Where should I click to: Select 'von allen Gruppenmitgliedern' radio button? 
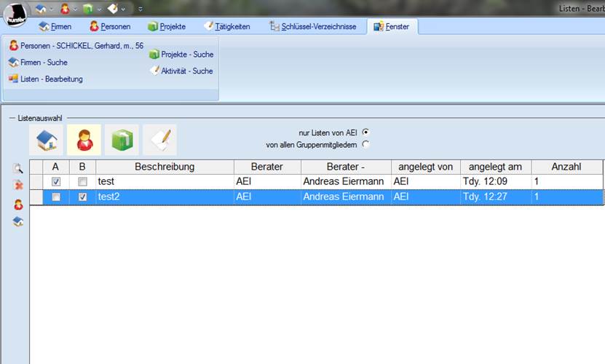point(365,144)
